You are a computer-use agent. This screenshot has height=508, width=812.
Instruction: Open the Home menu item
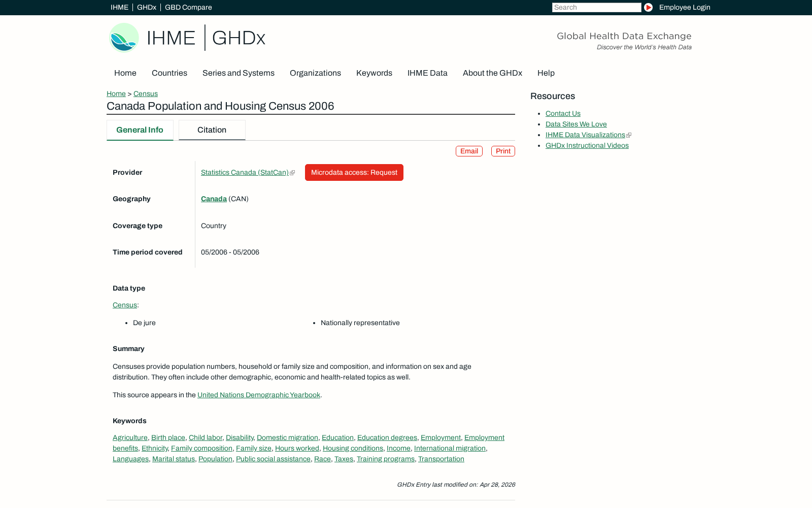(125, 73)
